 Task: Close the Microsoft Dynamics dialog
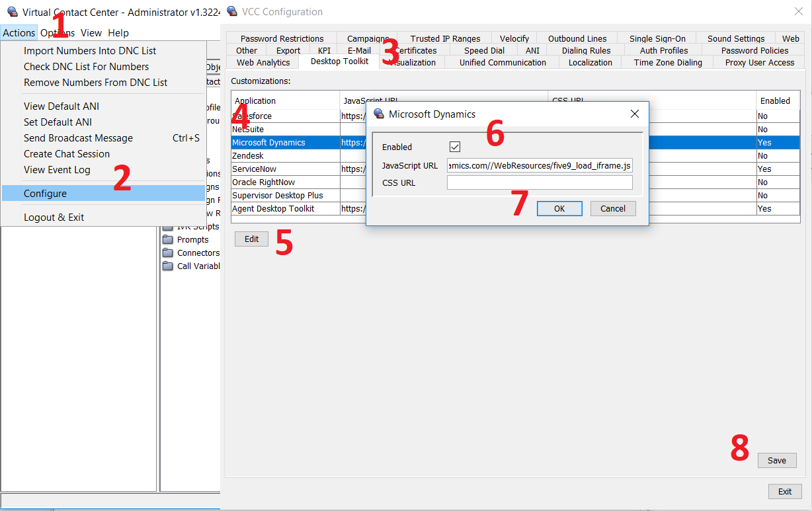click(635, 114)
